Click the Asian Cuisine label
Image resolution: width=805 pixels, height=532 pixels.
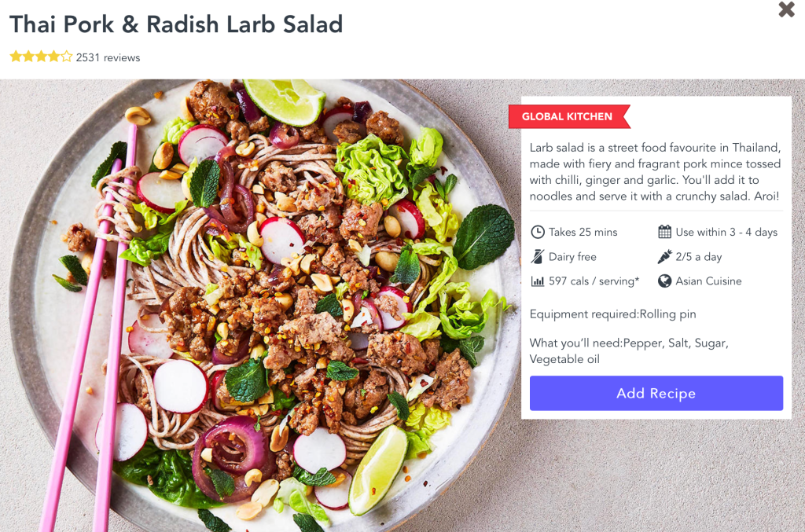click(708, 281)
